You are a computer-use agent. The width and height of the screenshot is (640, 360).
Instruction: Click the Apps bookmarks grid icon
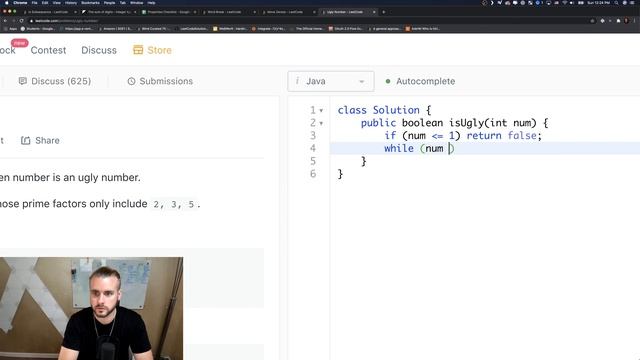(6, 29)
